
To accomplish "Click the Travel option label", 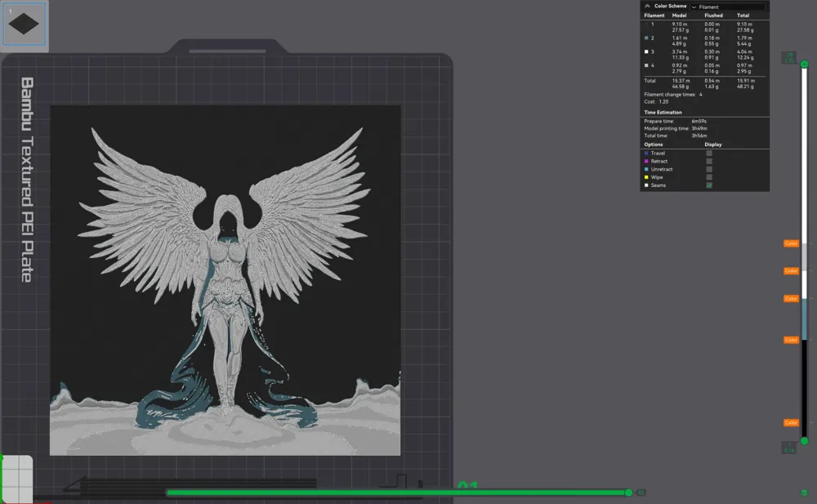I will [658, 154].
